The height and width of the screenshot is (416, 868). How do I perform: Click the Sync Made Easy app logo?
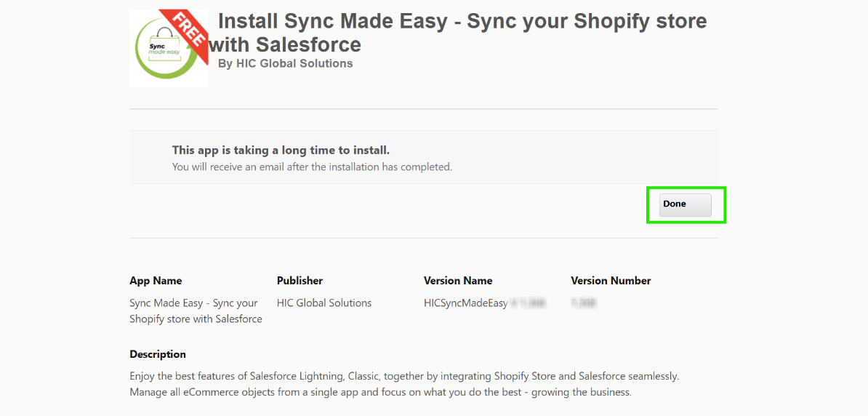pyautogui.click(x=168, y=49)
